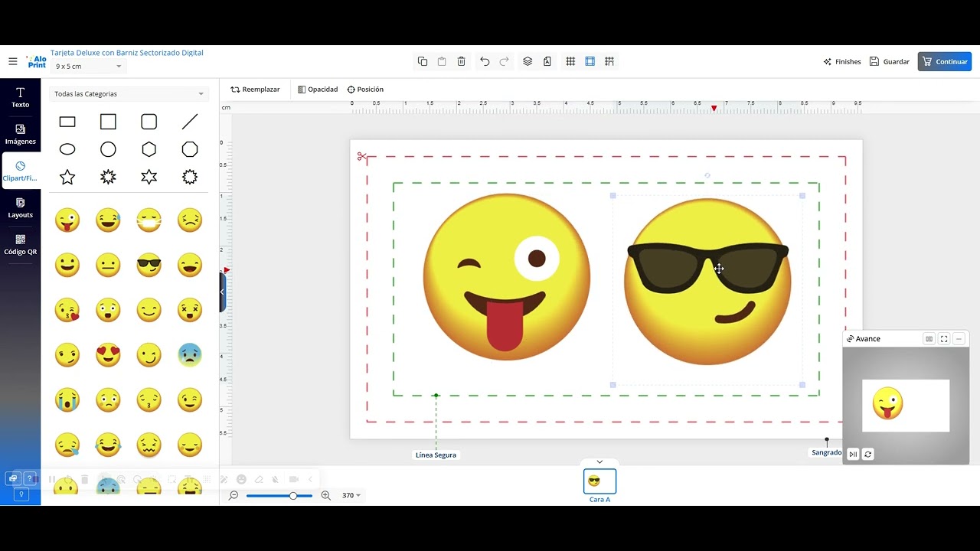Minimize the Avance preview panel
This screenshot has height=551, width=980.
[x=959, y=339]
